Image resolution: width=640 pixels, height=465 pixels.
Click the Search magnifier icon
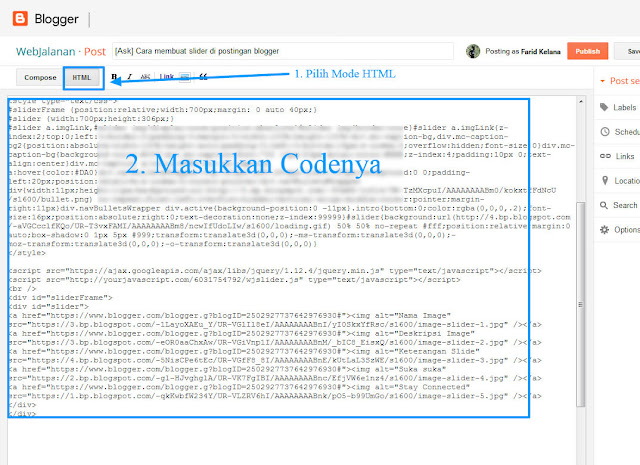point(604,205)
